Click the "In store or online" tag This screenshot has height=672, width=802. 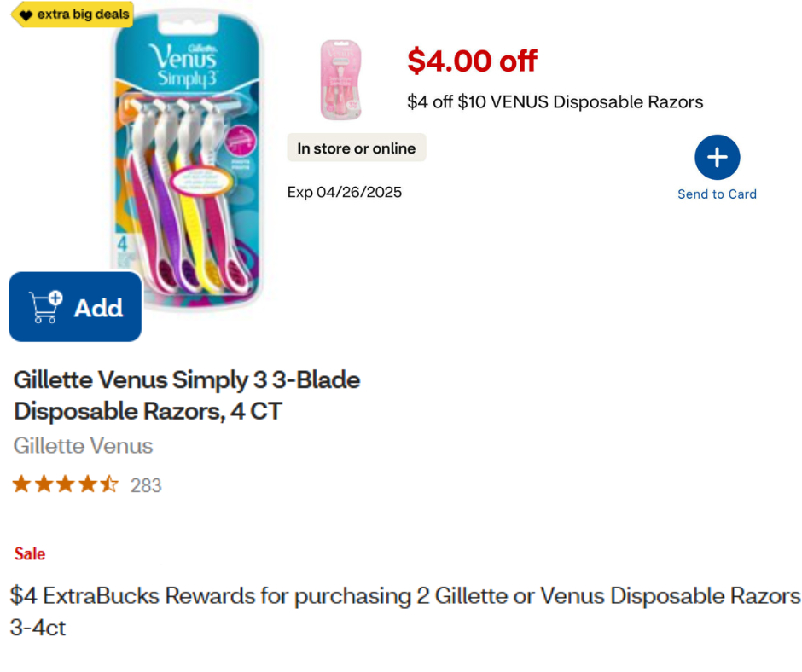356,148
